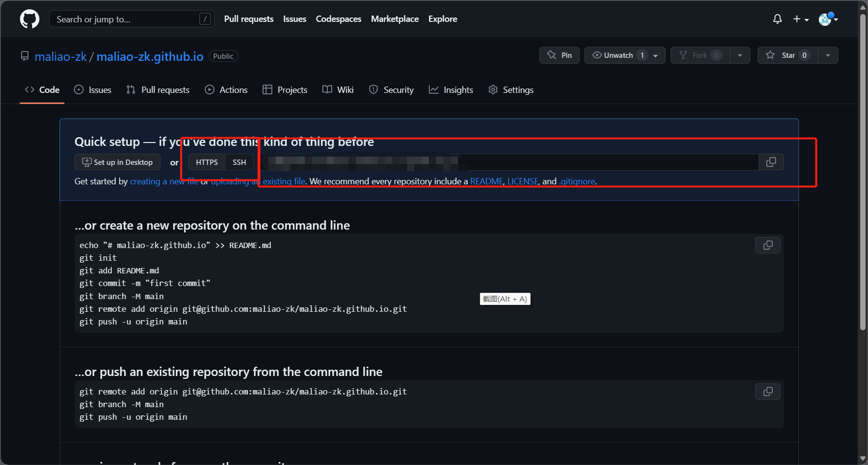Image resolution: width=868 pixels, height=465 pixels.
Task: Switch to repository Pull requests tab
Action: pos(158,90)
